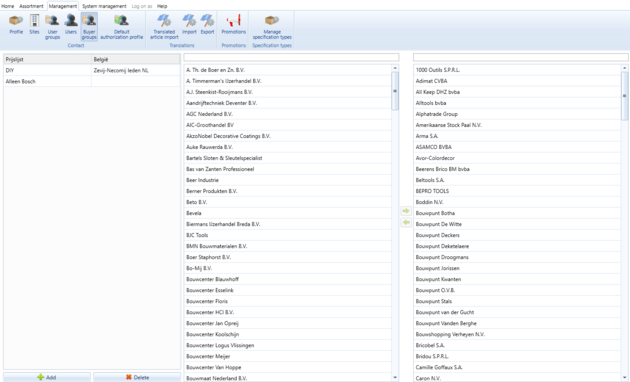This screenshot has width=630, height=382.
Task: Select A. Timmerman's IJzerhandel B.V.
Action: tap(287, 81)
